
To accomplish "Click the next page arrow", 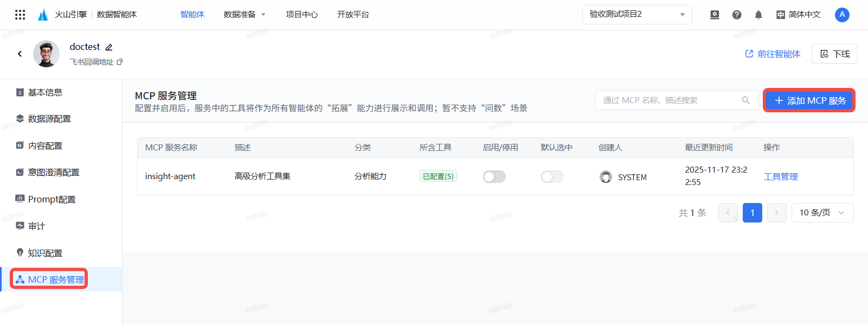I will [777, 213].
